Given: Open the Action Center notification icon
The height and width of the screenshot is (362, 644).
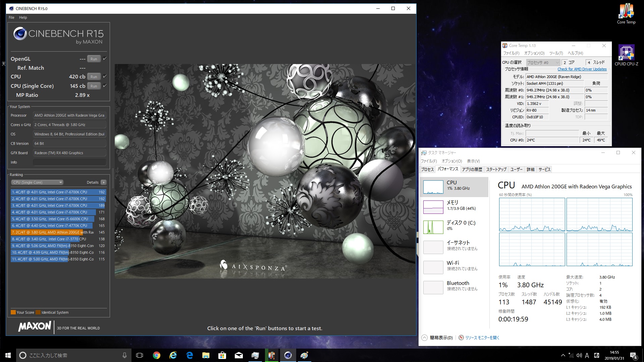Looking at the screenshot, I should 633,355.
